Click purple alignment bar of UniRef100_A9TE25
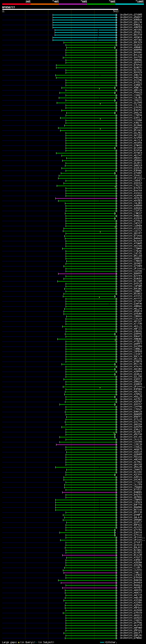This screenshot has width=146, height=644. click(x=86, y=198)
